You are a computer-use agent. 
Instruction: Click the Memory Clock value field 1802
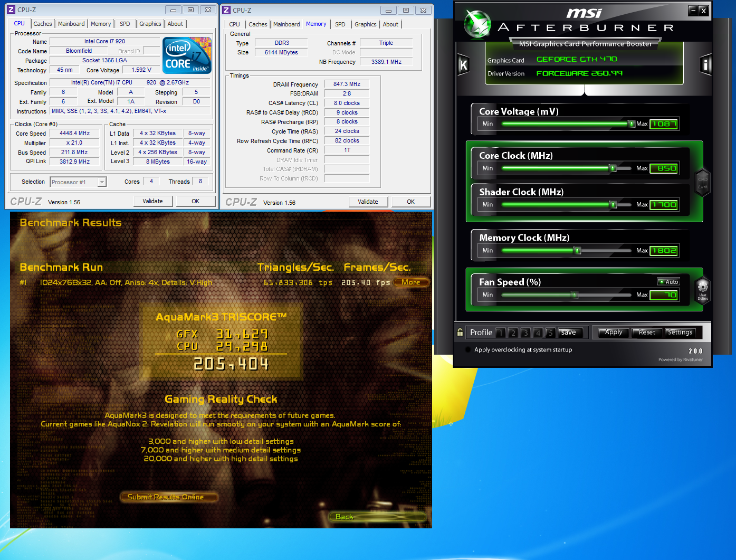[x=664, y=251]
